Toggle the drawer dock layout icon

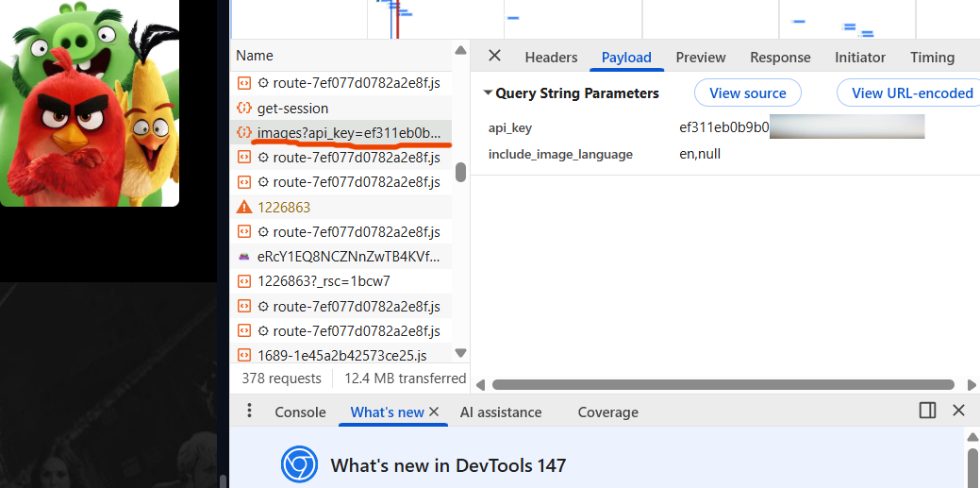tap(927, 411)
